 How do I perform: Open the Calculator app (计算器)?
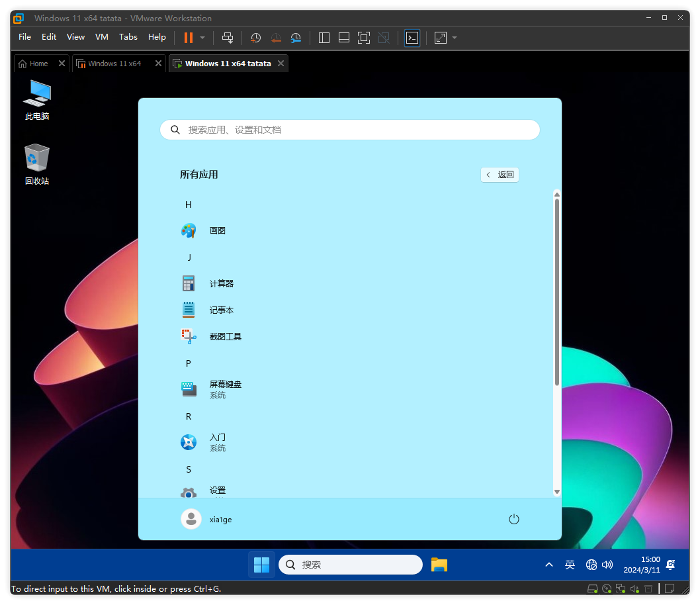[x=221, y=283]
